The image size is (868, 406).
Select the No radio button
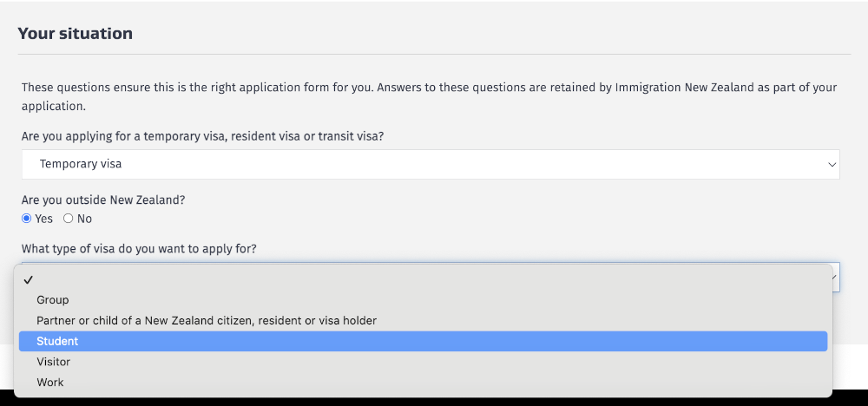[69, 219]
